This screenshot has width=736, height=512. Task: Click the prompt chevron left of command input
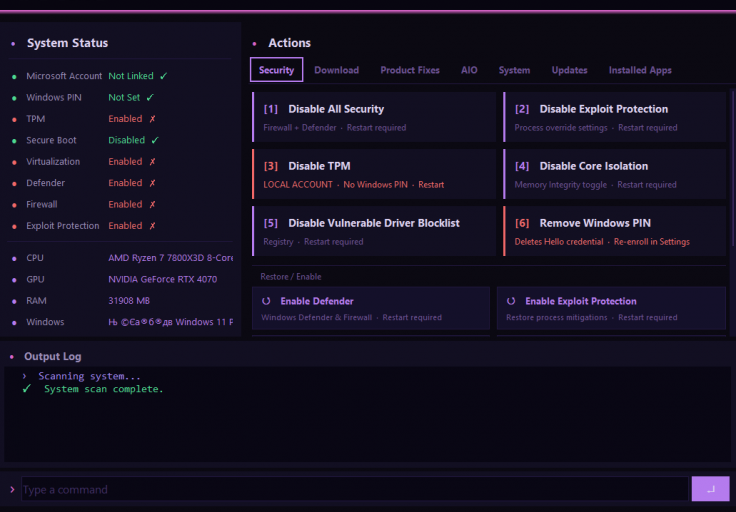[12, 489]
